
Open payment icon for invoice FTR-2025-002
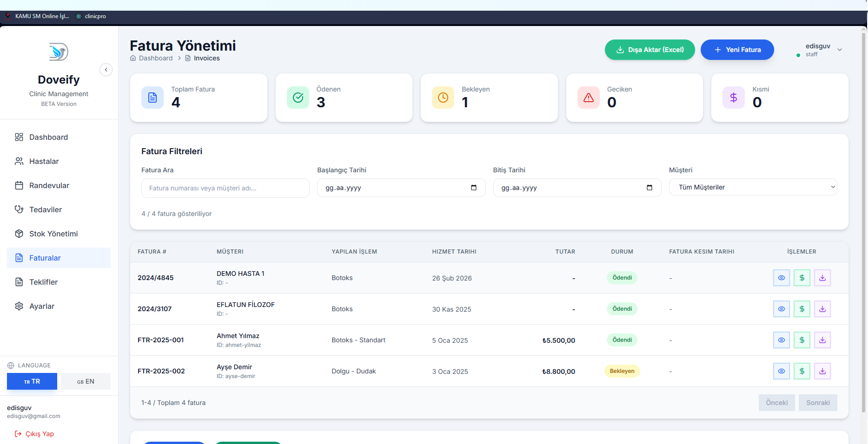(802, 371)
